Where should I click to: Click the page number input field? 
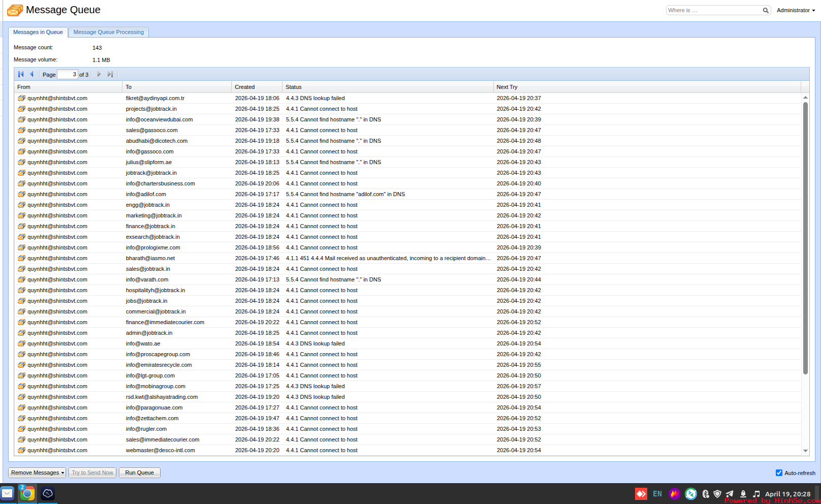[67, 74]
